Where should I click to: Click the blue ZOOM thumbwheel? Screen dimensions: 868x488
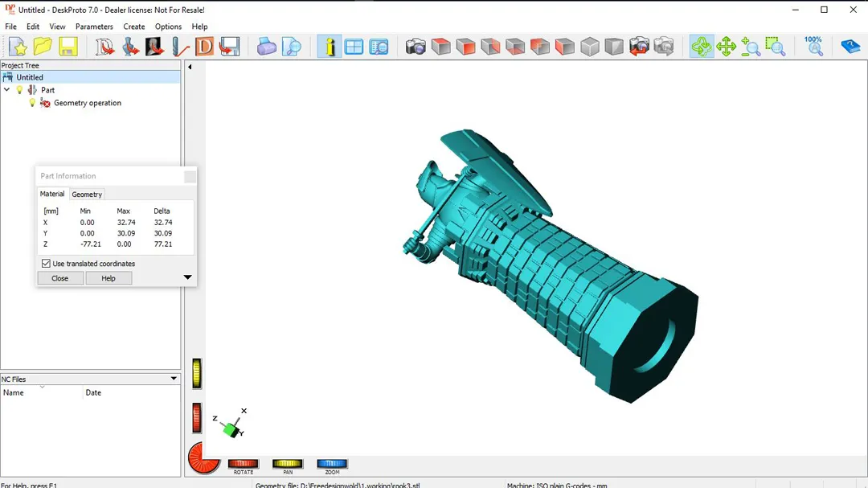tap(332, 464)
